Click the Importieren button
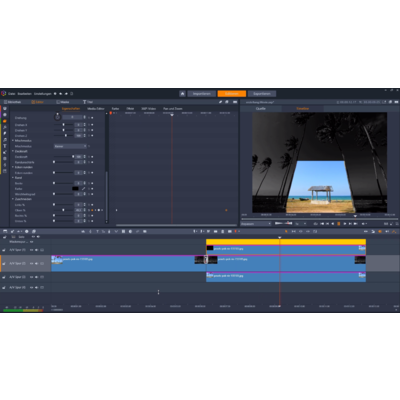 tap(202, 94)
